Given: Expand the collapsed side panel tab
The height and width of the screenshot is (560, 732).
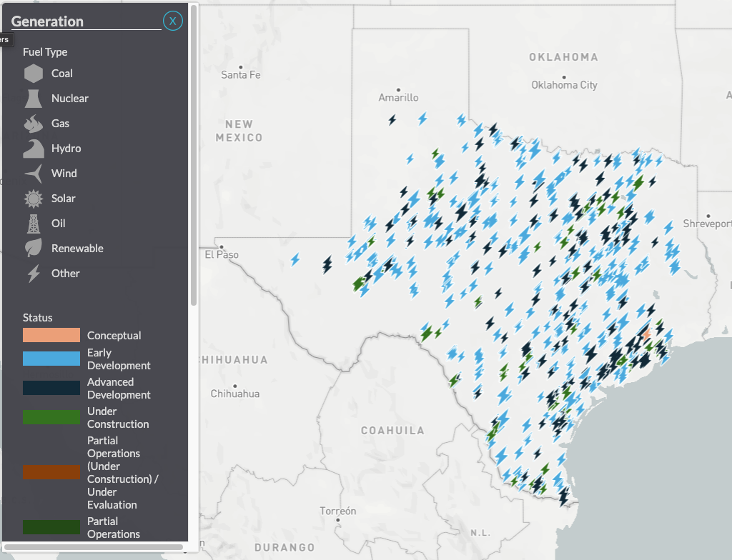Looking at the screenshot, I should coord(6,39).
